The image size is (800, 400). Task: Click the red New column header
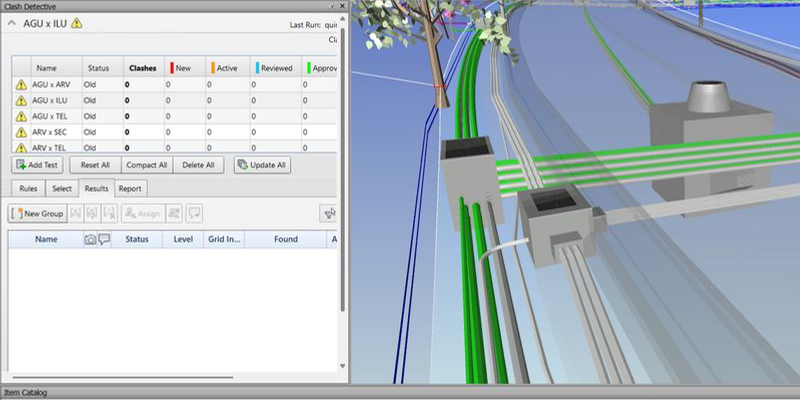[x=182, y=68]
